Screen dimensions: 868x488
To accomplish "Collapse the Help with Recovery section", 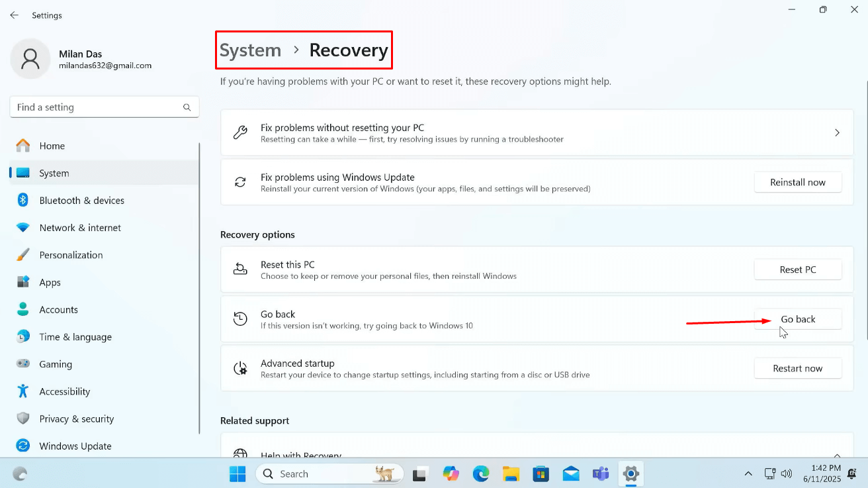I will pyautogui.click(x=837, y=455).
